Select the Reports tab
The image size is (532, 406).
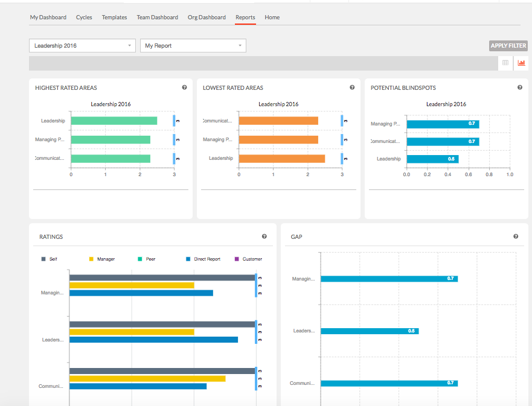point(245,17)
